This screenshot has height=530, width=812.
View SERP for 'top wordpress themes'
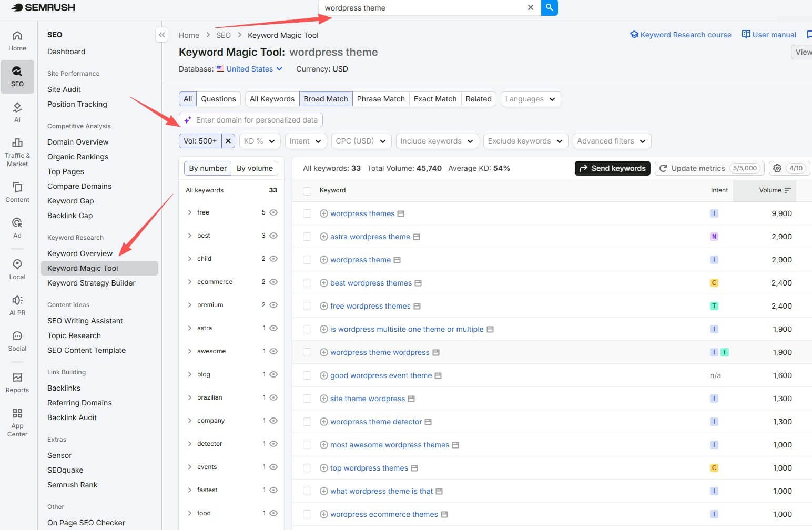[414, 468]
